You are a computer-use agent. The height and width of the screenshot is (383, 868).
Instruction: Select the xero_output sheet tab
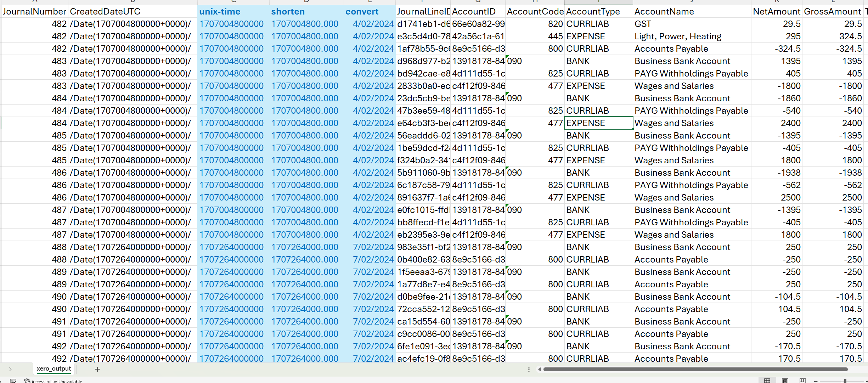pos(54,368)
